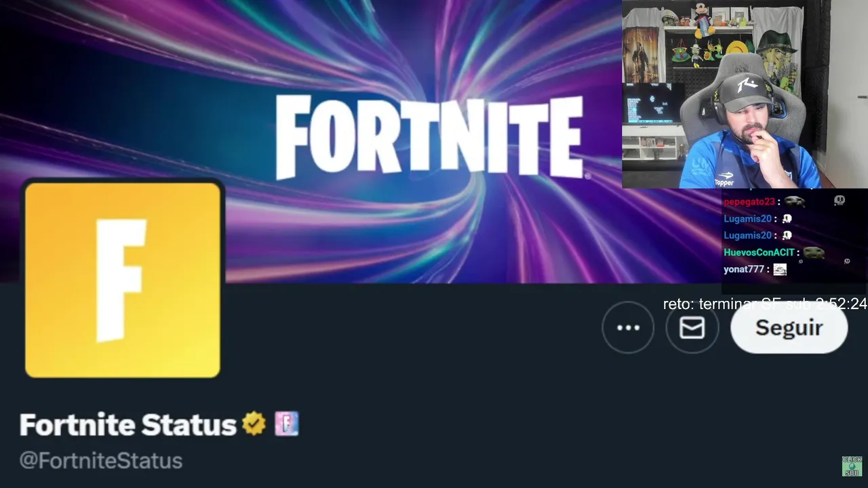This screenshot has height=488, width=868.
Task: Open the three-dot more options menu
Action: pos(628,328)
